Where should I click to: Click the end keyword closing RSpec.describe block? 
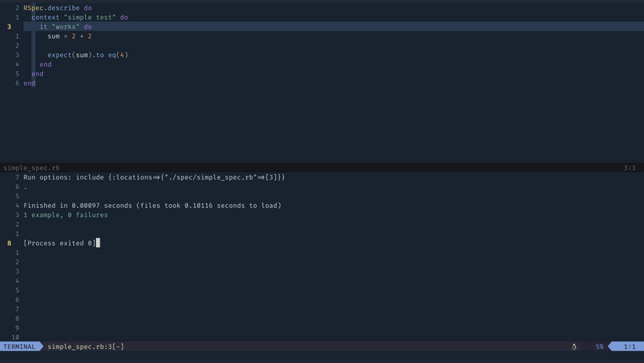(x=29, y=83)
